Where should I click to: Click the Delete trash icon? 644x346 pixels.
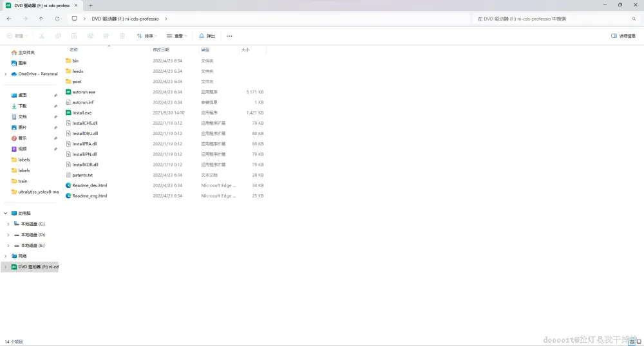122,36
